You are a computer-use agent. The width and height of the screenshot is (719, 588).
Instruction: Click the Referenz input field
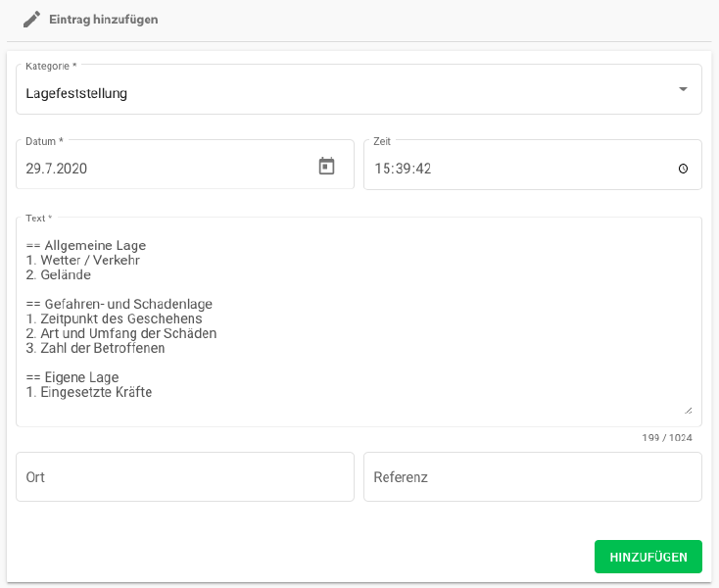click(x=532, y=477)
